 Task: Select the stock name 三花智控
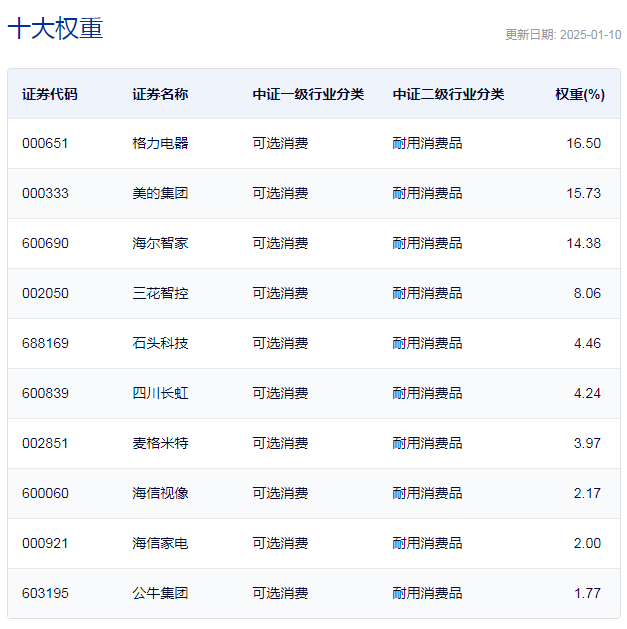coord(160,293)
